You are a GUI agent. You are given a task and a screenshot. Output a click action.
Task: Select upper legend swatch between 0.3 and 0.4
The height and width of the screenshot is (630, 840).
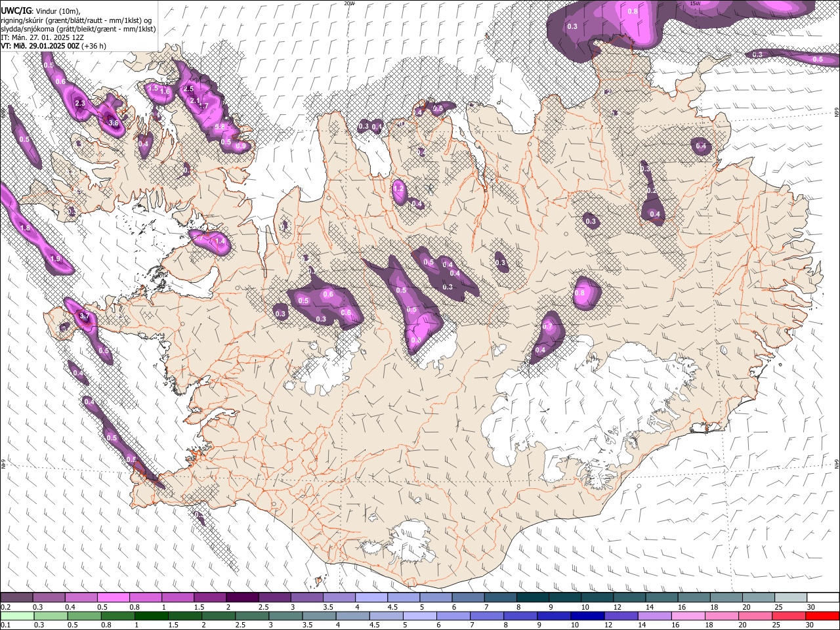pos(49,598)
